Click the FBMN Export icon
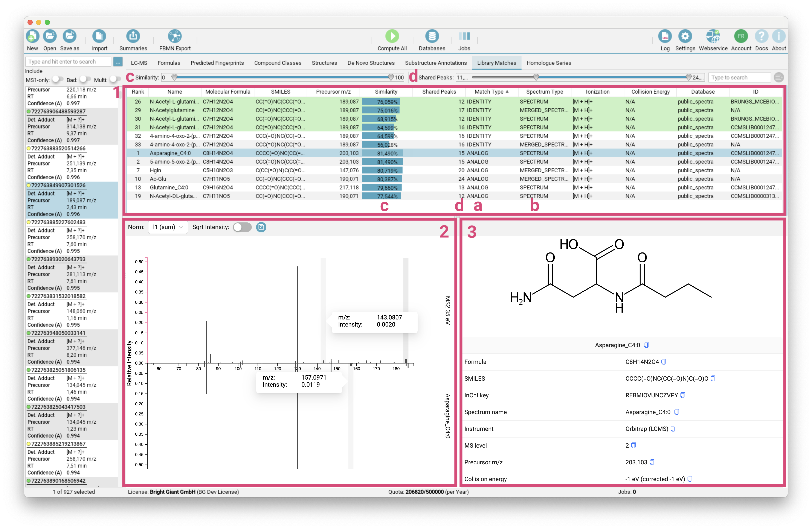This screenshot has width=812, height=529. click(x=175, y=36)
